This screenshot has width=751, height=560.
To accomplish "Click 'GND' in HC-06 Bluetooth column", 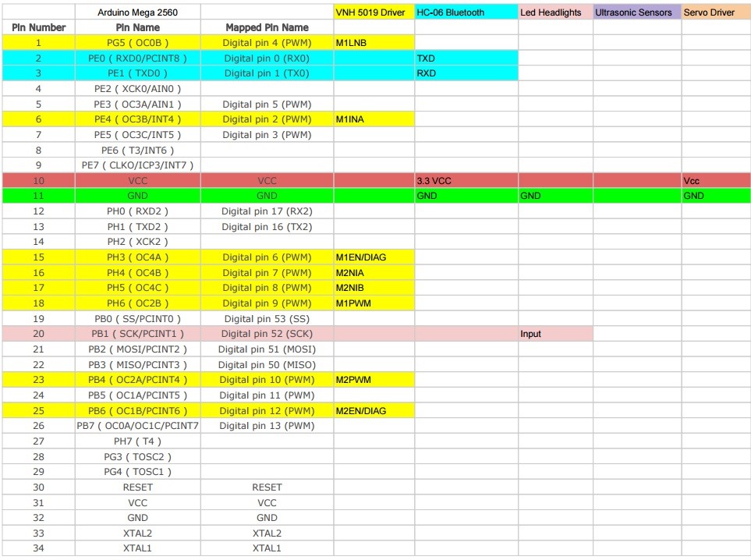I will [x=466, y=196].
